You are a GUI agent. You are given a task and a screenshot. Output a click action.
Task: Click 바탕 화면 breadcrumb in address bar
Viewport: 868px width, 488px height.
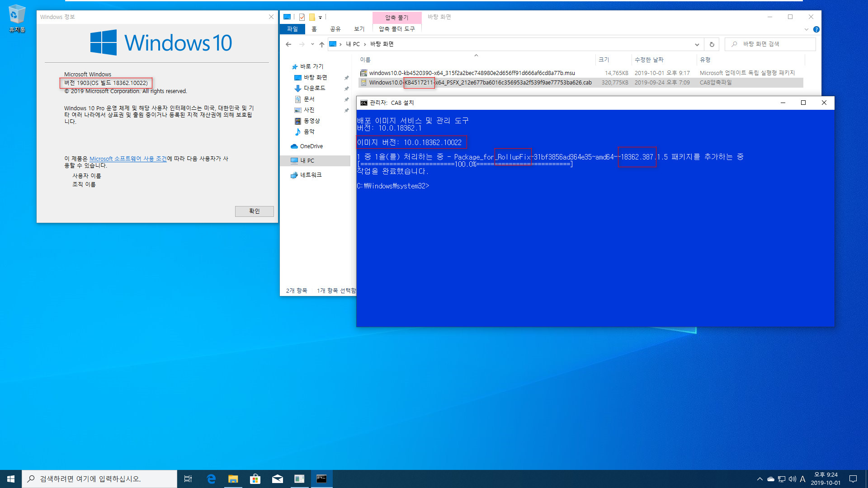pos(382,44)
